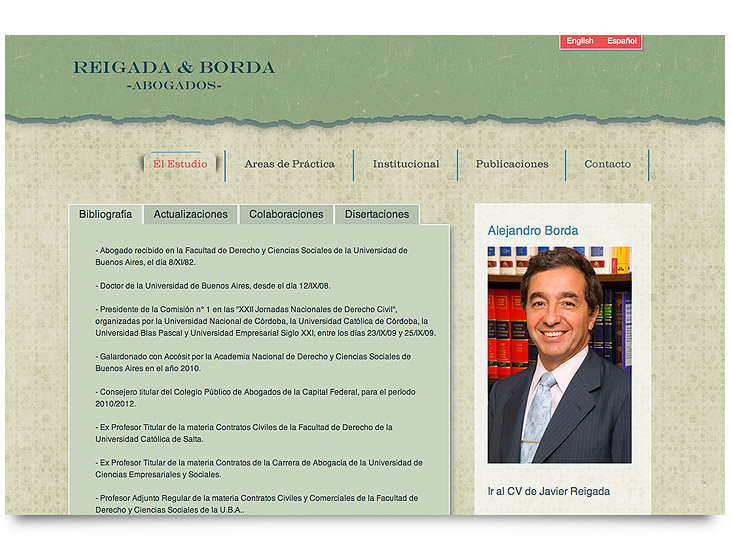
Task: Click the 'Doctor de la Universidad de Buenos Aires' entry
Action: [213, 286]
